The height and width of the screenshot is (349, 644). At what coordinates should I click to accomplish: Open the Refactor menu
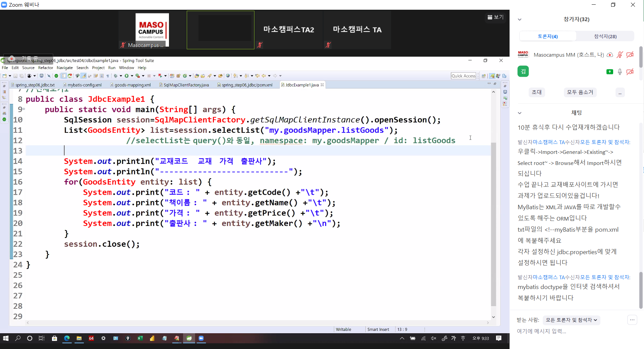45,68
